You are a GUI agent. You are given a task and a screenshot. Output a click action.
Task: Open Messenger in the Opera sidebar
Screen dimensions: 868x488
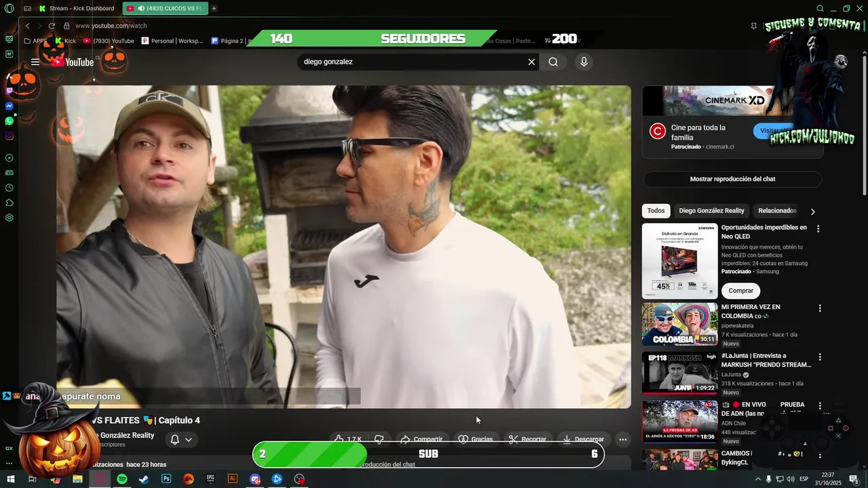coord(9,106)
